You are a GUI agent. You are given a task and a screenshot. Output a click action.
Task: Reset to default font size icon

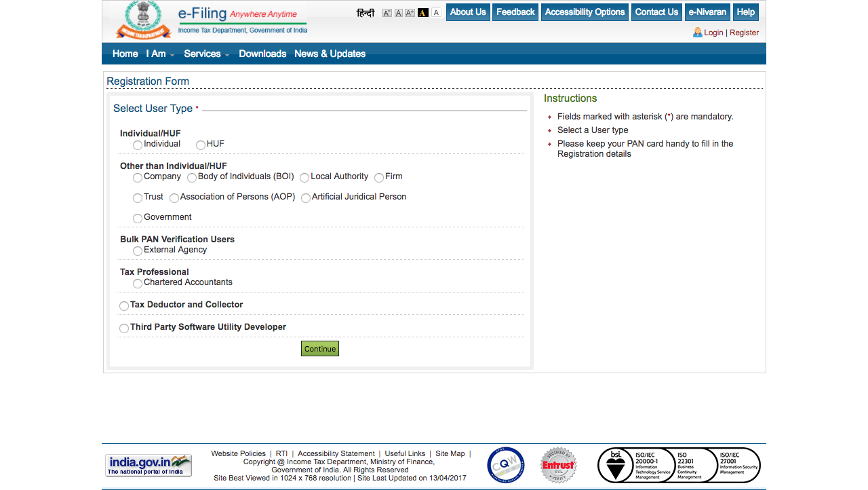398,12
